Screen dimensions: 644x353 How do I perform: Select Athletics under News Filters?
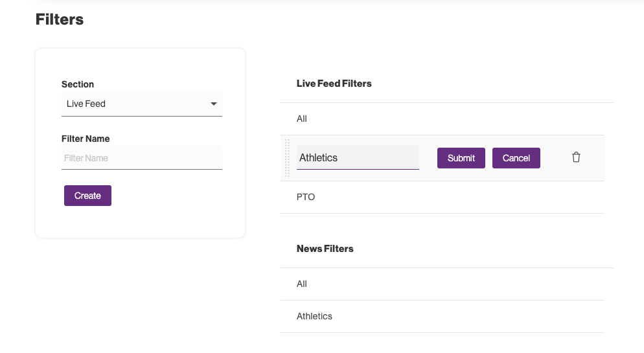pyautogui.click(x=314, y=316)
